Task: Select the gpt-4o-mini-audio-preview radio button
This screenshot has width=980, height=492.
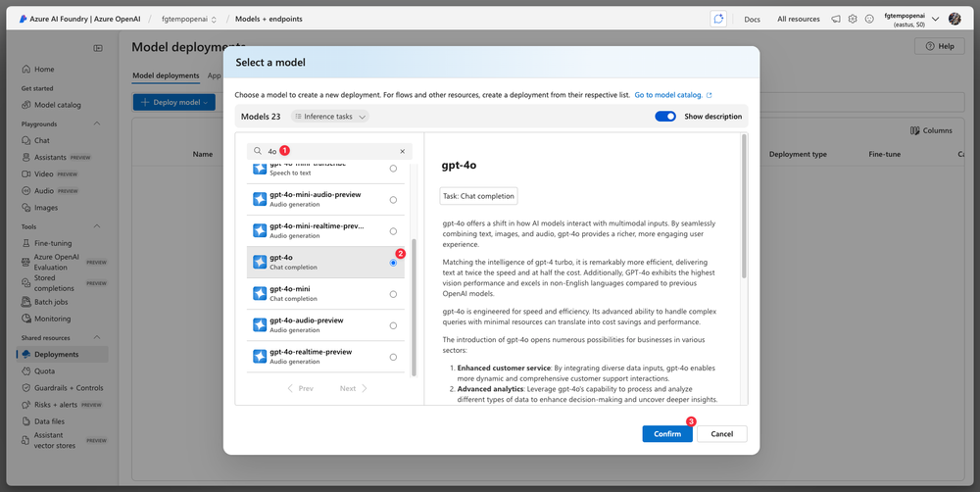Action: click(393, 200)
